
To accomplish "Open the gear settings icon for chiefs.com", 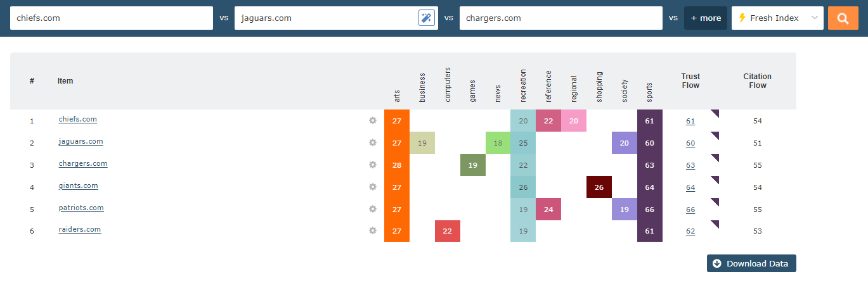I will (373, 120).
